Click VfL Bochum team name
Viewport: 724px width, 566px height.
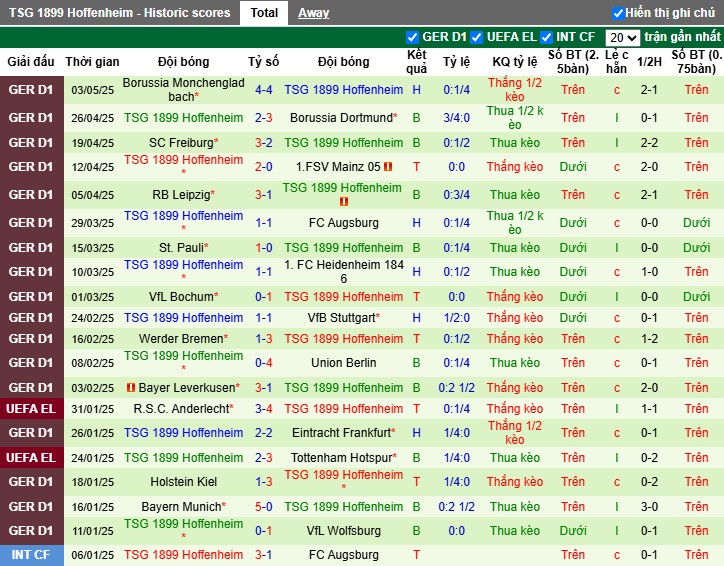pos(181,296)
